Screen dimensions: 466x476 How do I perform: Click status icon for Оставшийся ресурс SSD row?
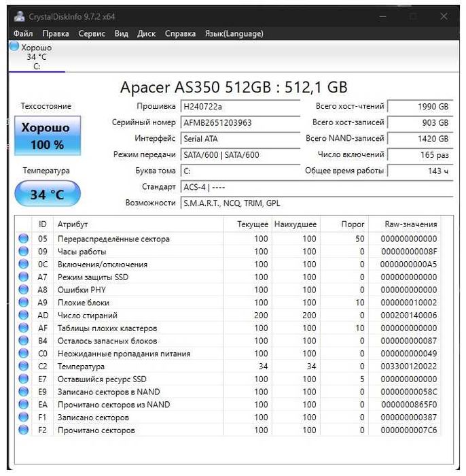pos(23,379)
